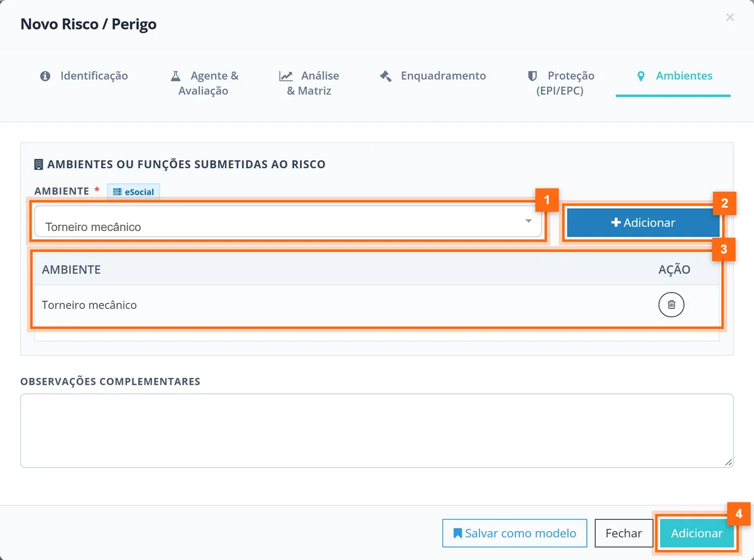Open the Agente & Avaliação tab
The height and width of the screenshot is (560, 754).
tap(204, 83)
